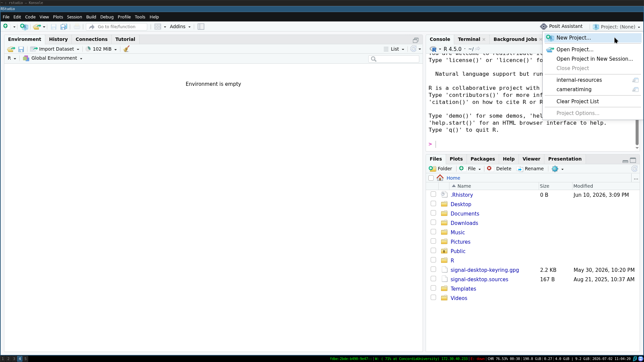Viewport: 644px width, 362px height.
Task: Expand the File dropdown in Files pane
Action: [470, 169]
